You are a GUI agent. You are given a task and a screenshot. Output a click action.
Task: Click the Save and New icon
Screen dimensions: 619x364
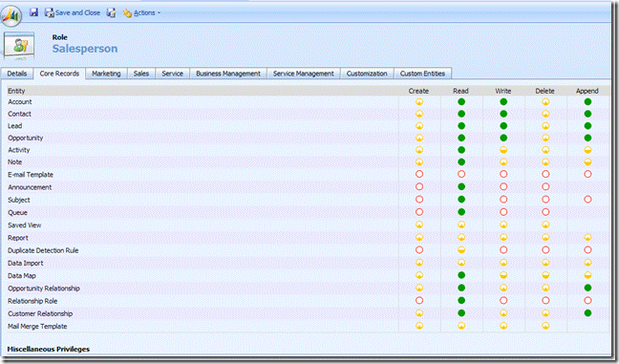point(112,12)
